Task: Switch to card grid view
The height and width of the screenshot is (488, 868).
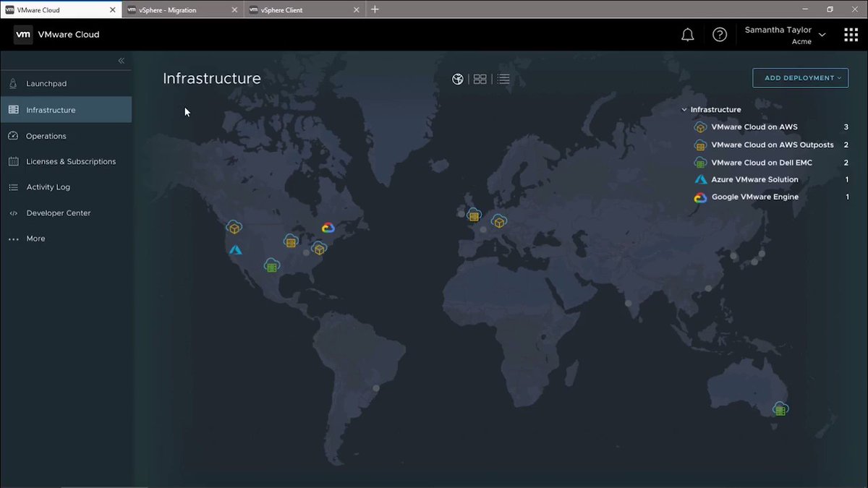Action: 480,79
